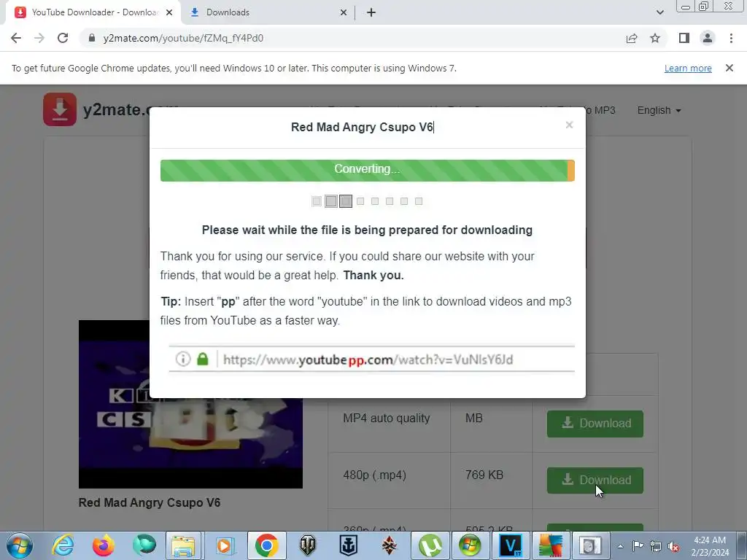
Task: Download the MP4 auto quality file
Action: click(x=595, y=424)
